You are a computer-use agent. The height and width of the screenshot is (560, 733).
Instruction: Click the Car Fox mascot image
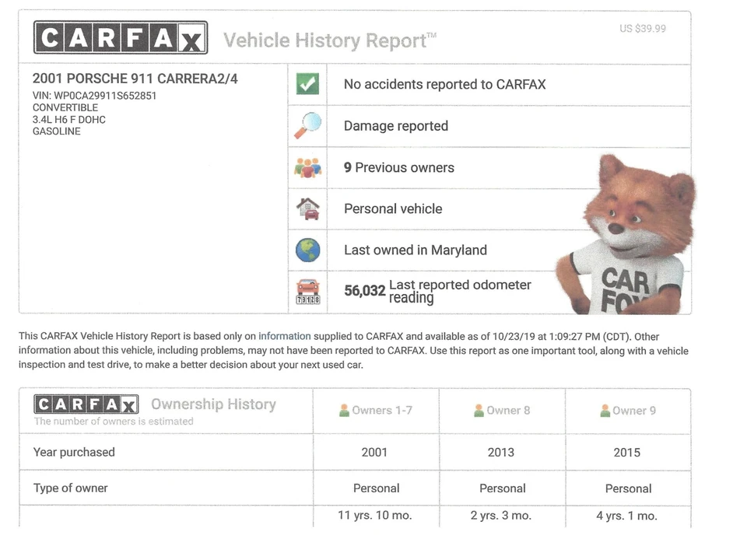coord(626,235)
